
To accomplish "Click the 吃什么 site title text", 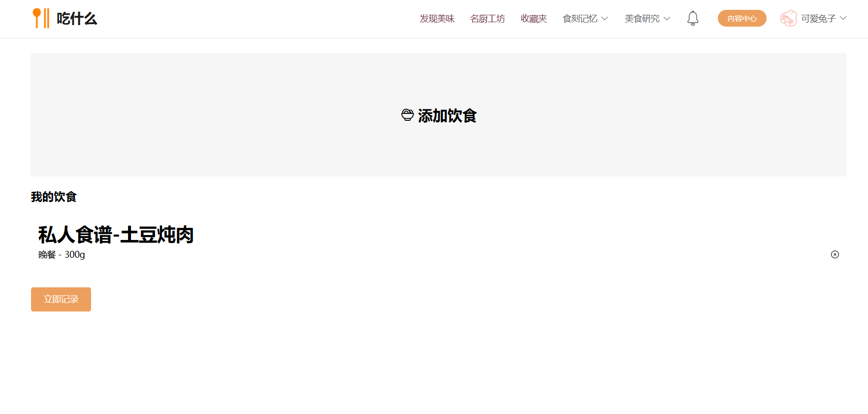I will [x=77, y=19].
